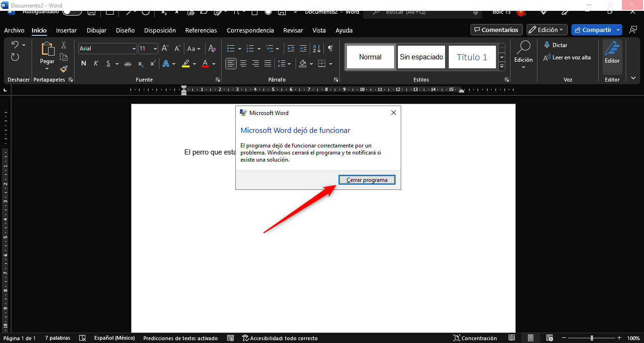Decrease indent with the outdent icon

pos(291,49)
